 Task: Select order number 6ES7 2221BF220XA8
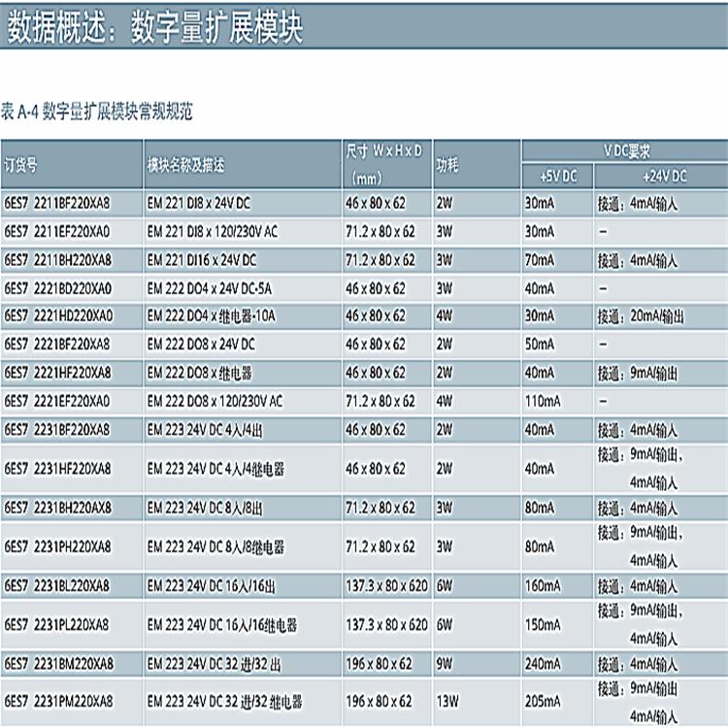tap(57, 345)
